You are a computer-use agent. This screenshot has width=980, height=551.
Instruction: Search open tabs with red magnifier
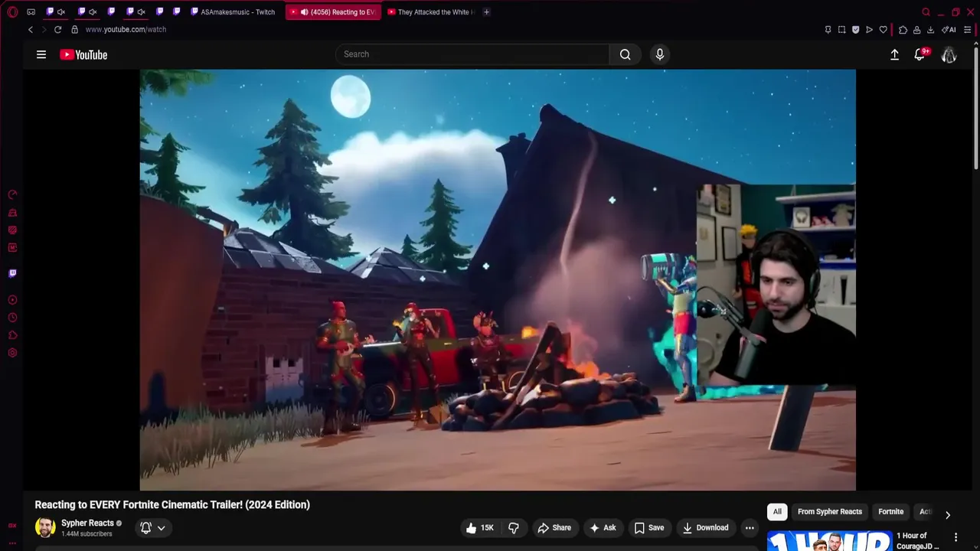[926, 12]
